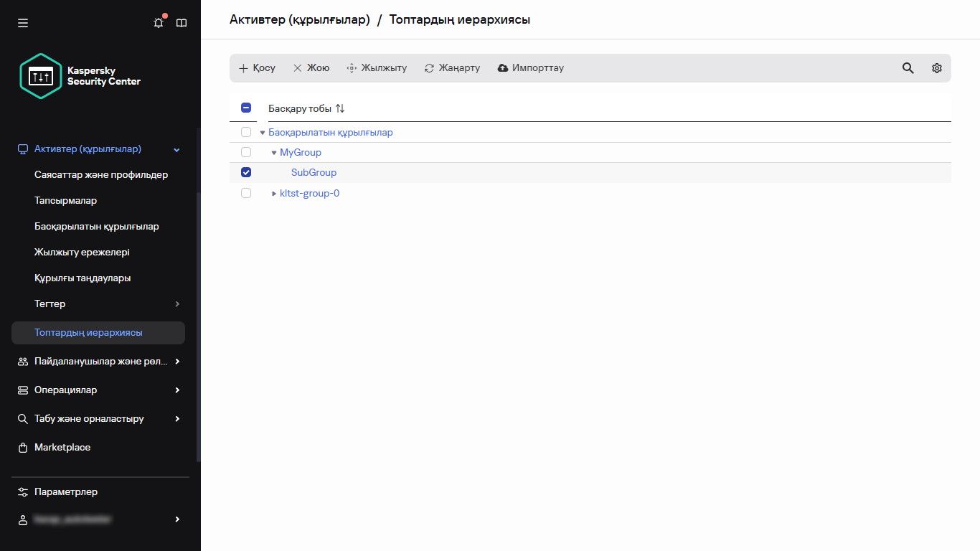Open the table settings gear icon
The height and width of the screenshot is (551, 980).
[937, 67]
